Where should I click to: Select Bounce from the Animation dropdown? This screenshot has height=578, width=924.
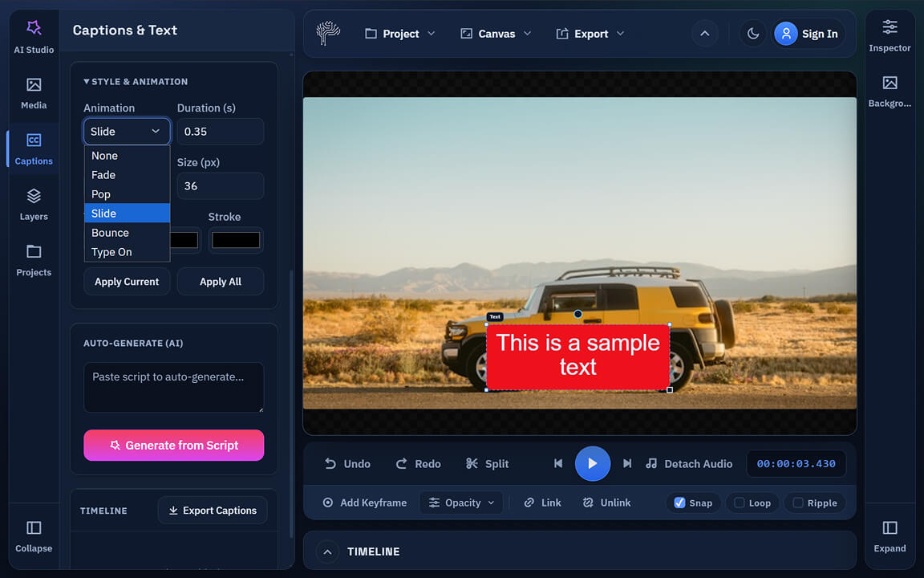(x=110, y=232)
